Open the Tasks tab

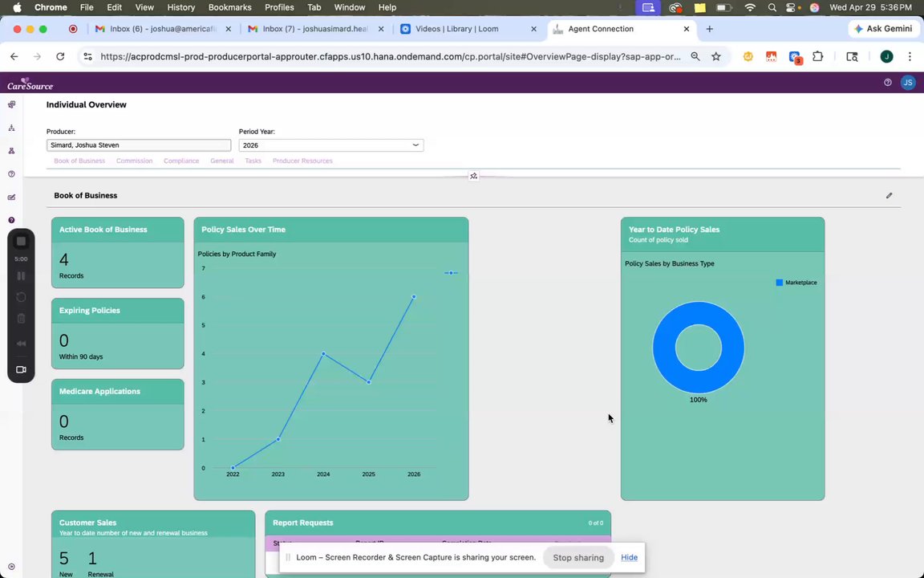253,161
